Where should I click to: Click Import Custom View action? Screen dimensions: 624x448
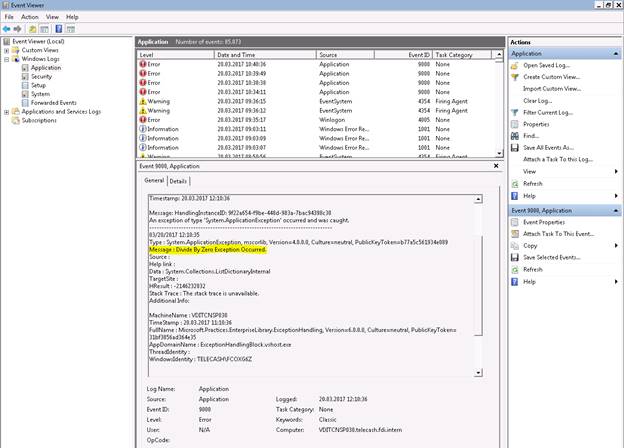tap(552, 89)
